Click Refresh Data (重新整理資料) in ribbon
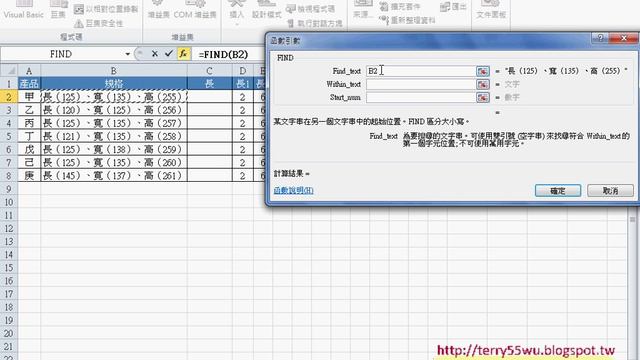Screen dimensions: 640x360 point(407,20)
